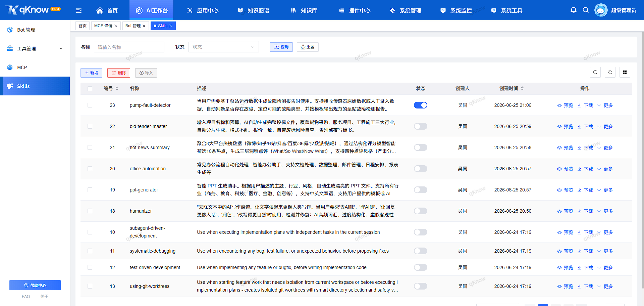Viewport: 644px width, 306px height.
Task: Open 插件中心 top menu
Action: [355, 10]
